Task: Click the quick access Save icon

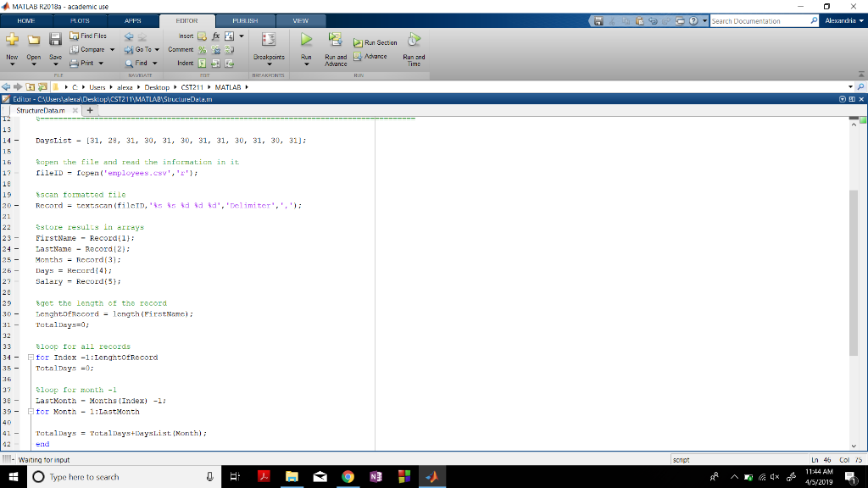Action: pos(598,21)
